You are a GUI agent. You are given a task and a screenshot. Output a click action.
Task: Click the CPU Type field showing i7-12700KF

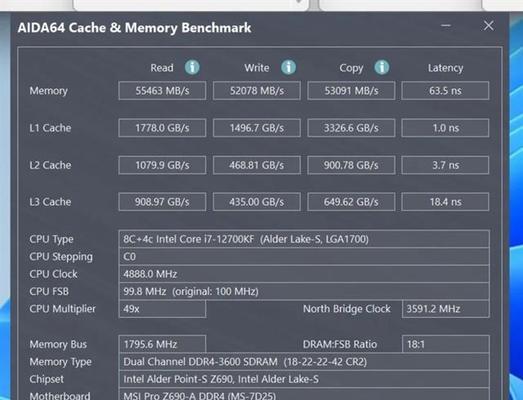tap(304, 239)
